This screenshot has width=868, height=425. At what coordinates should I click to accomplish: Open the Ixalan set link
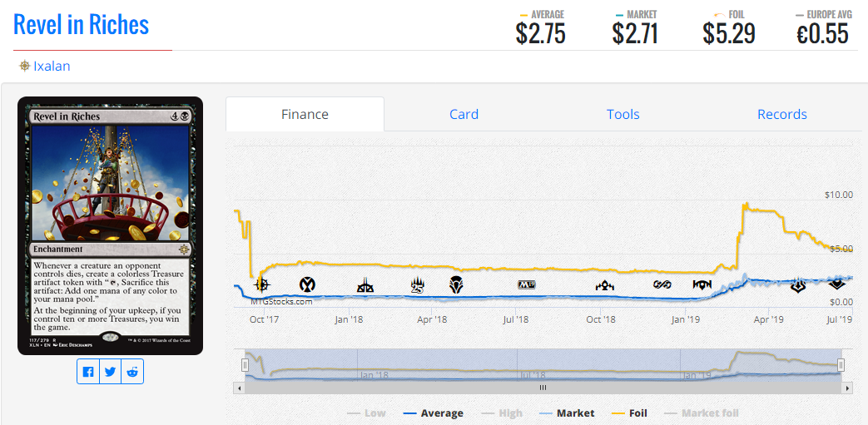pos(52,67)
